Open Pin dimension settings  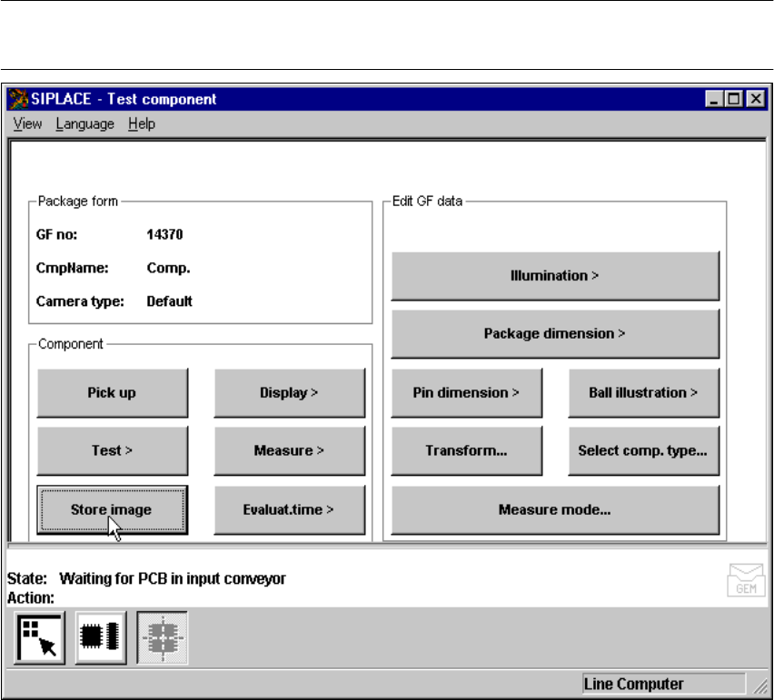466,393
